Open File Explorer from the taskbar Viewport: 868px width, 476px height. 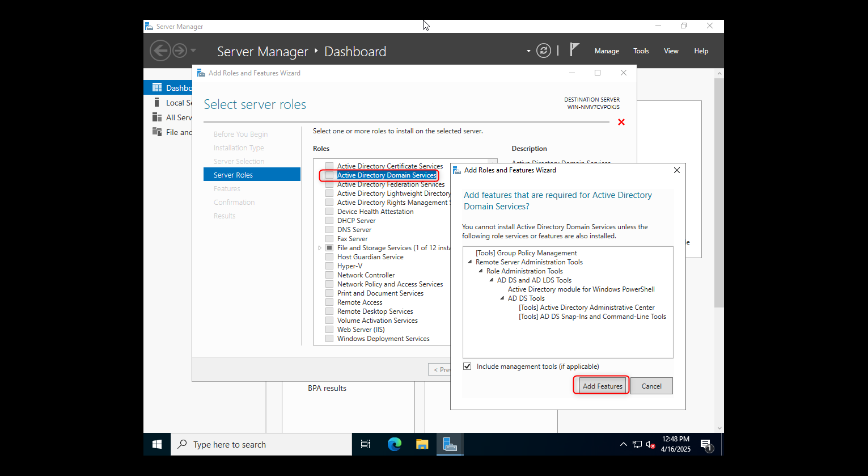422,444
